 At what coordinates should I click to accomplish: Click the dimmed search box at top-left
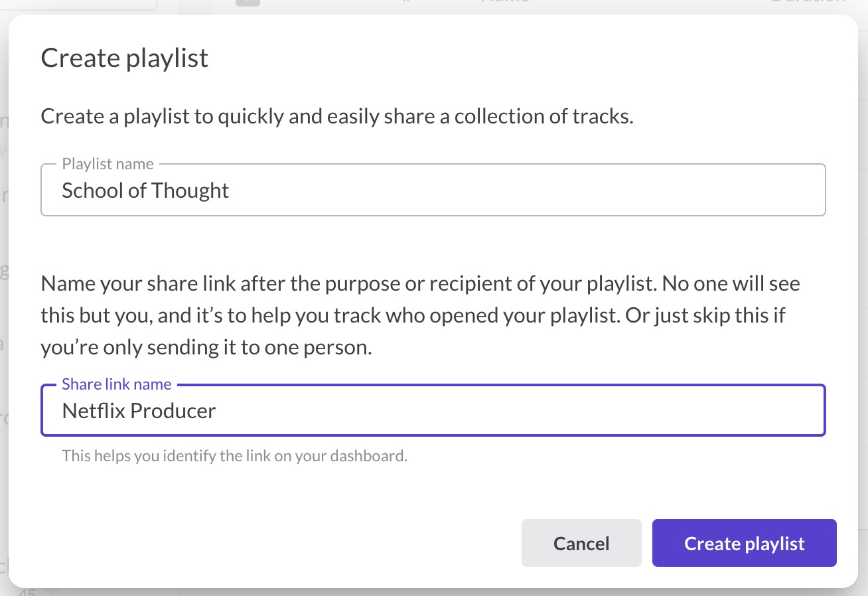click(x=80, y=3)
